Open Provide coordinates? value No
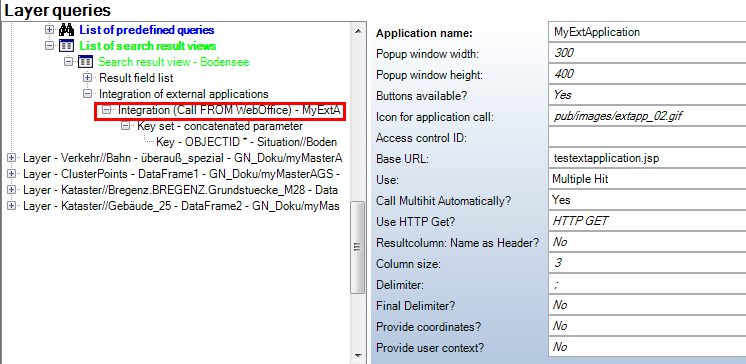Screen dimensions: 746x364 tap(647, 326)
